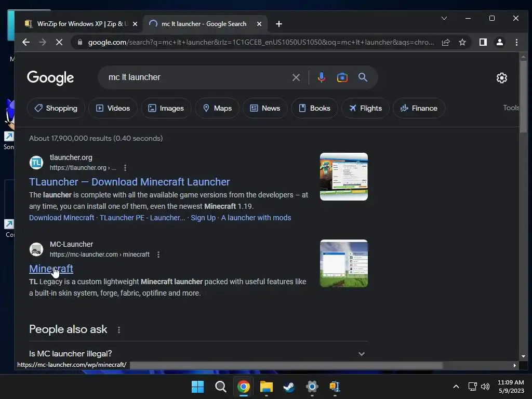This screenshot has width=532, height=399.
Task: Click the magnifying glass search button
Action: 363,77
